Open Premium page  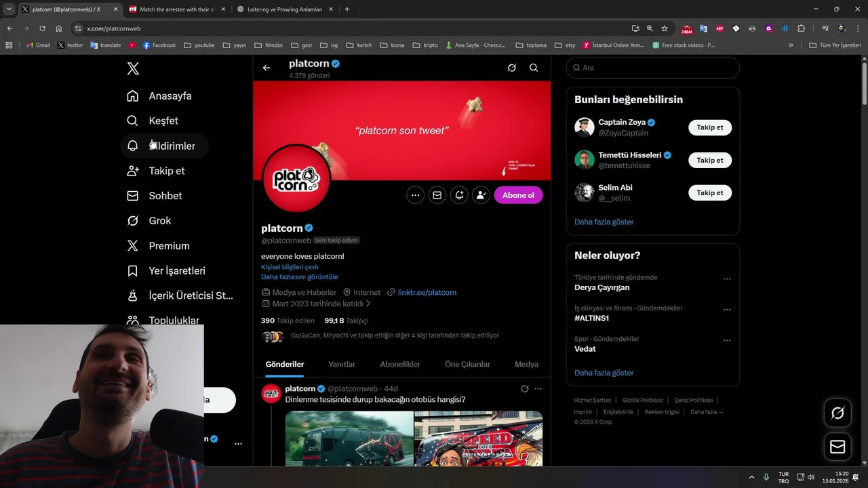159,246
